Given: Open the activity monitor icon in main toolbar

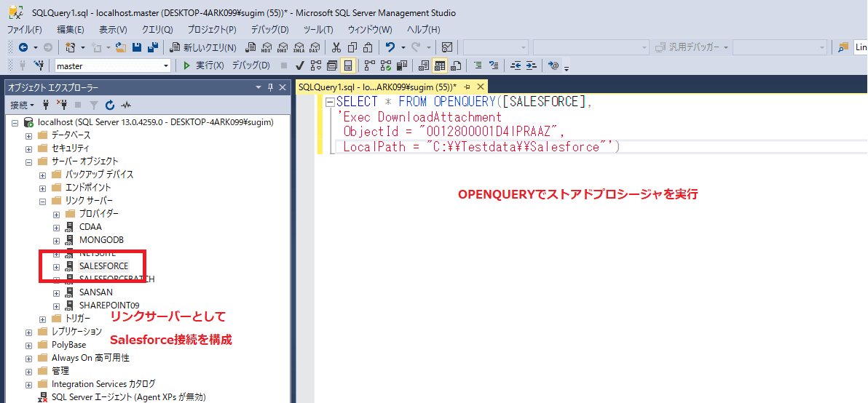Looking at the screenshot, I should tap(448, 47).
